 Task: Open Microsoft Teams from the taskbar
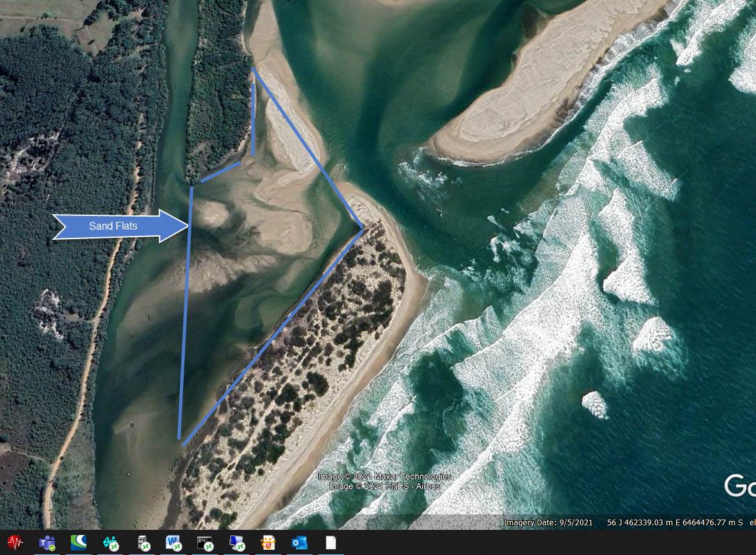[47, 543]
